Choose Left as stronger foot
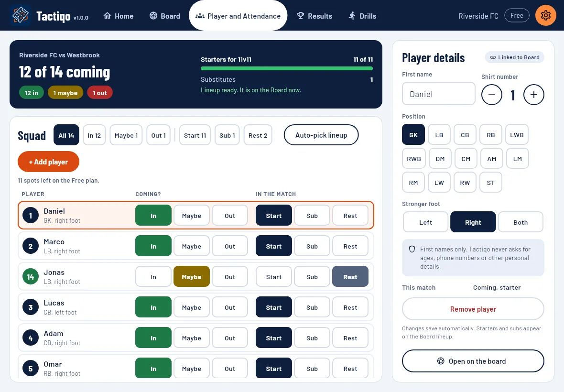The height and width of the screenshot is (392, 564). coord(425,222)
